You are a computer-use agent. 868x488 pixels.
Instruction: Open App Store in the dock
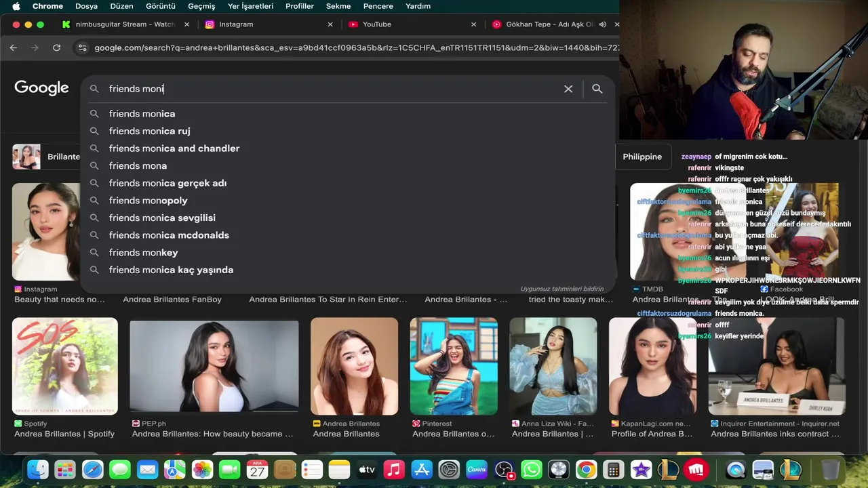click(422, 470)
